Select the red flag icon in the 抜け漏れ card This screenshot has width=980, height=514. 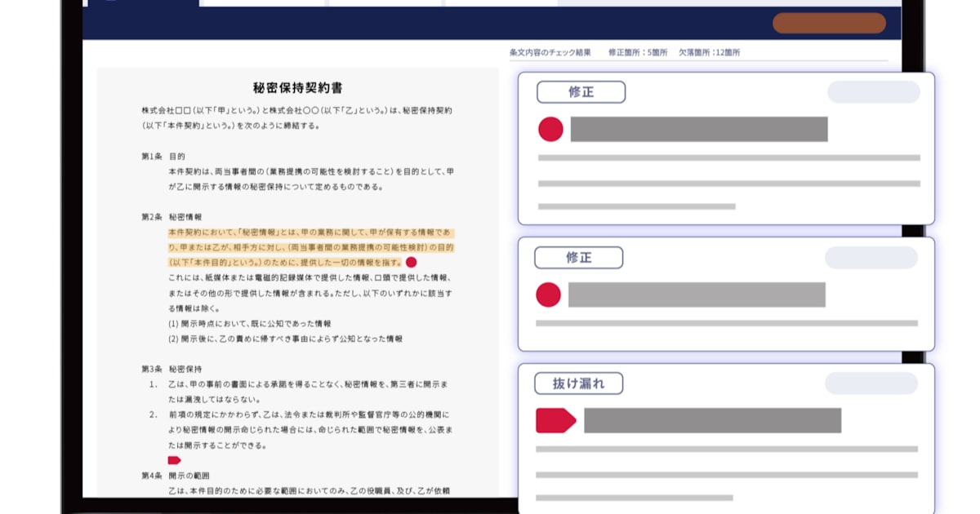pyautogui.click(x=557, y=420)
